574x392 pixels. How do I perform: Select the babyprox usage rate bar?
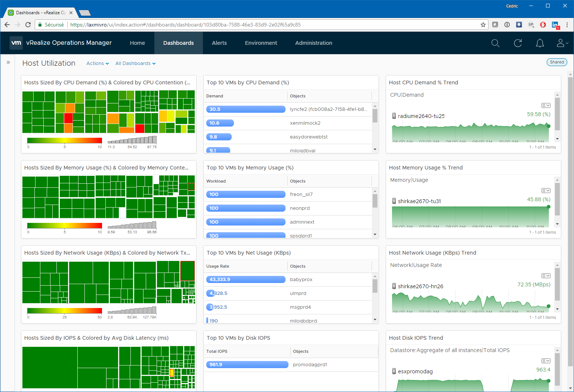(246, 280)
